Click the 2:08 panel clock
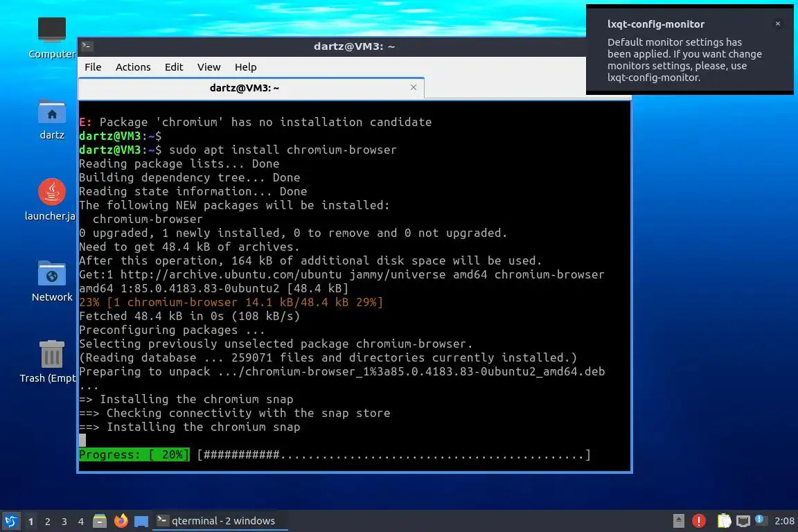The image size is (798, 532). click(784, 521)
